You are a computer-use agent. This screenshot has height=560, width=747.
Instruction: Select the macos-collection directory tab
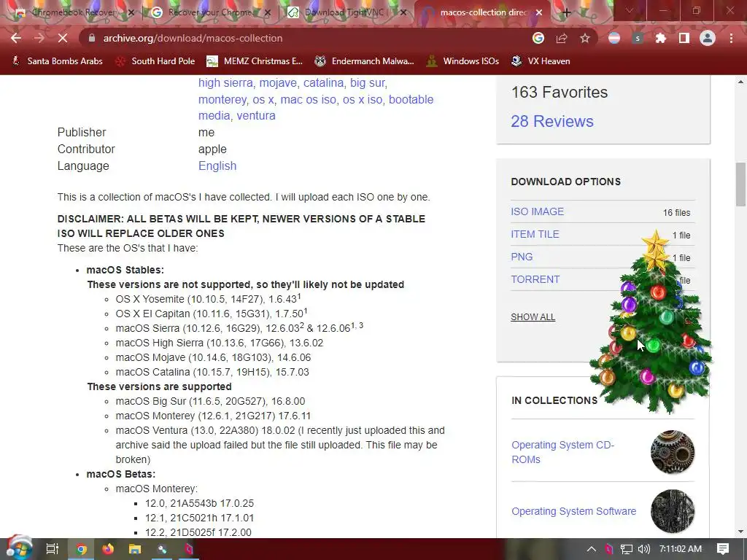point(481,12)
